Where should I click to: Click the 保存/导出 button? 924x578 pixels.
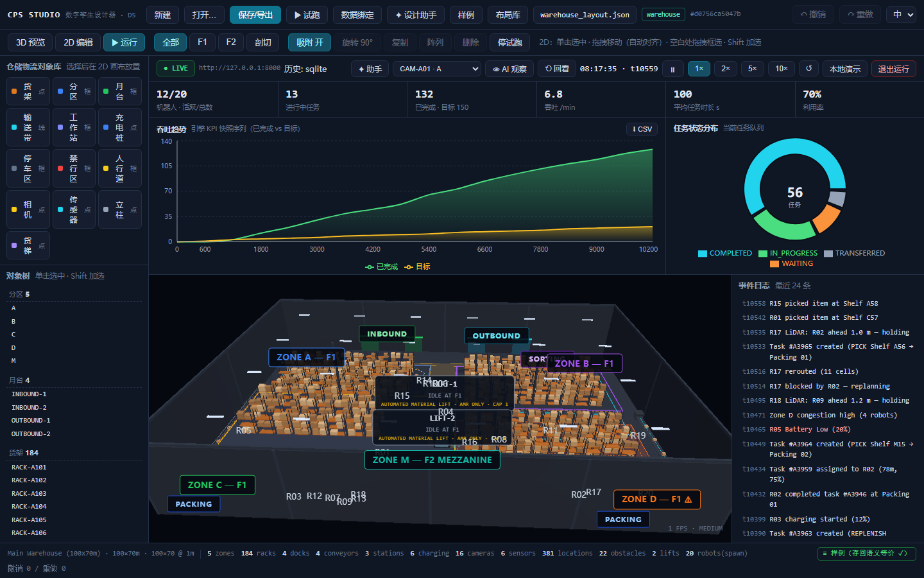coord(255,15)
